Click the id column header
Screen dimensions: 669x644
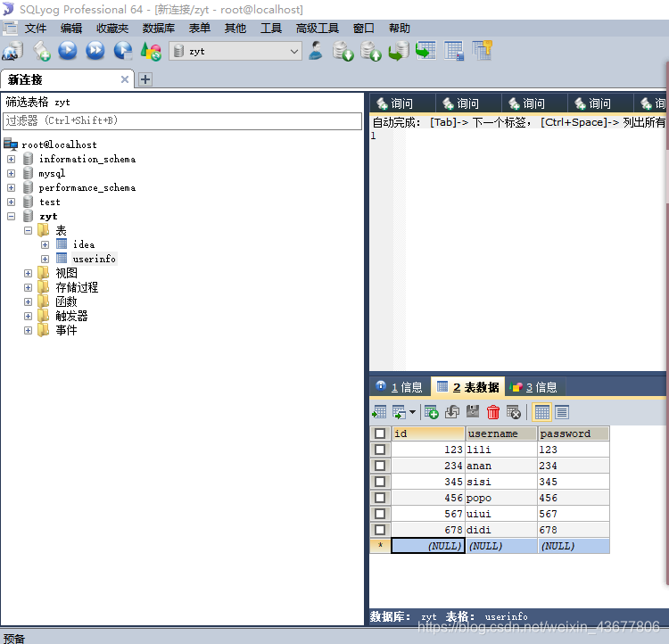tap(428, 433)
